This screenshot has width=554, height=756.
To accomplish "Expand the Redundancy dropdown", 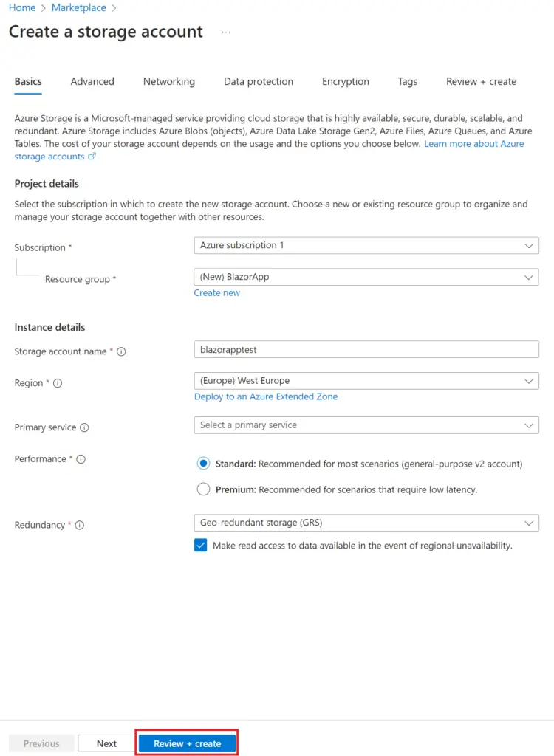I will pos(366,522).
